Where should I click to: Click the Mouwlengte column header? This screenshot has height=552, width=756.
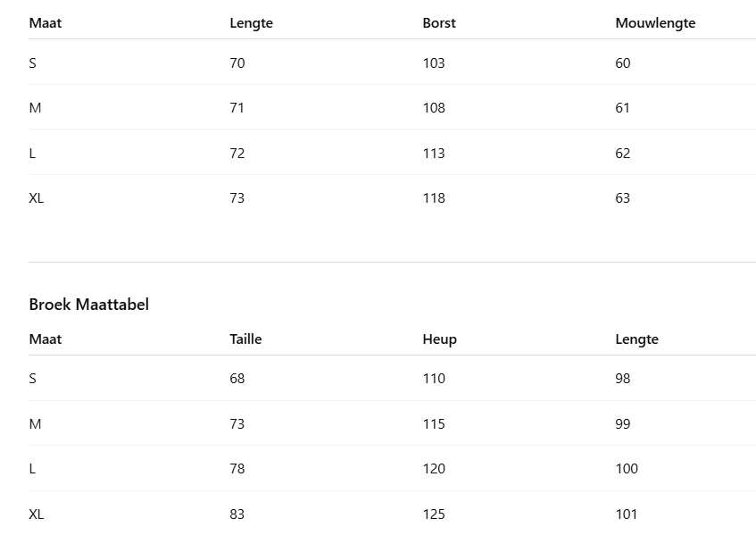coord(655,23)
